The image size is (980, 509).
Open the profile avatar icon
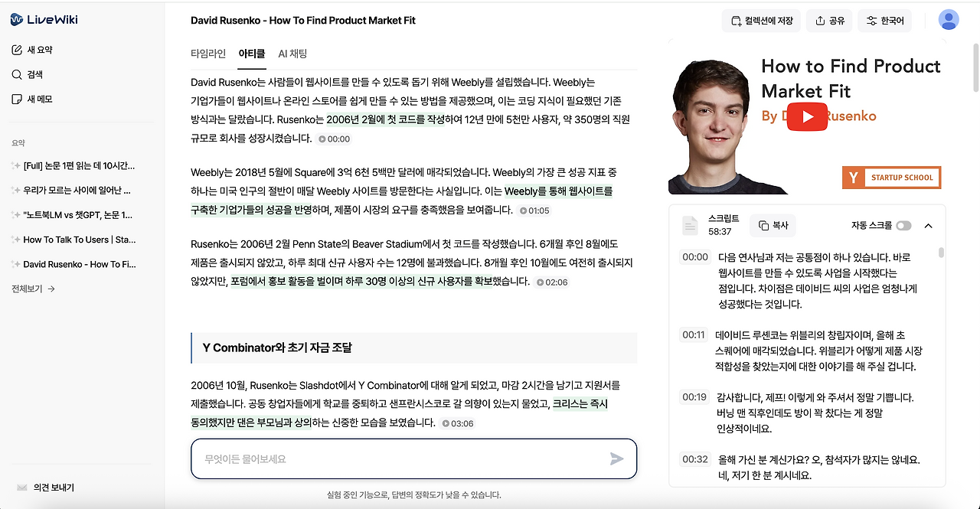[948, 20]
